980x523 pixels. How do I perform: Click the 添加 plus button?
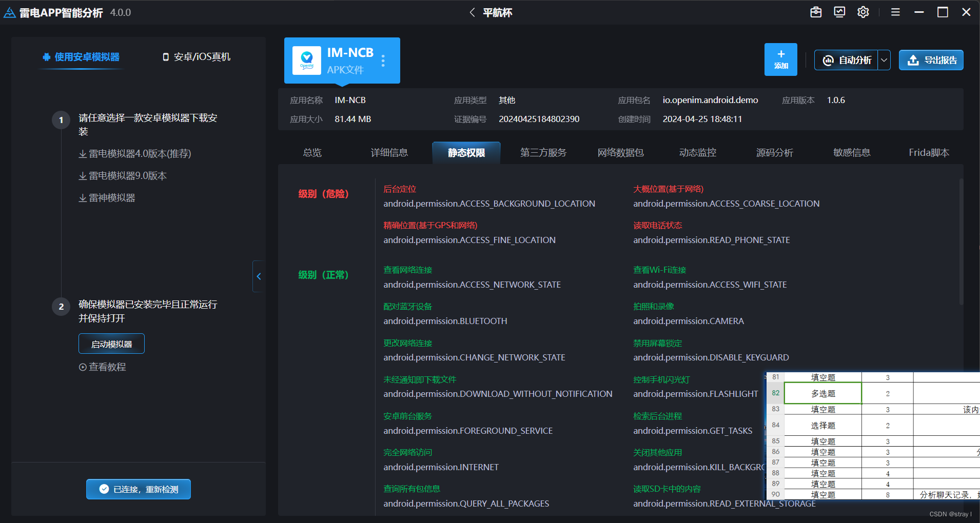pos(781,59)
